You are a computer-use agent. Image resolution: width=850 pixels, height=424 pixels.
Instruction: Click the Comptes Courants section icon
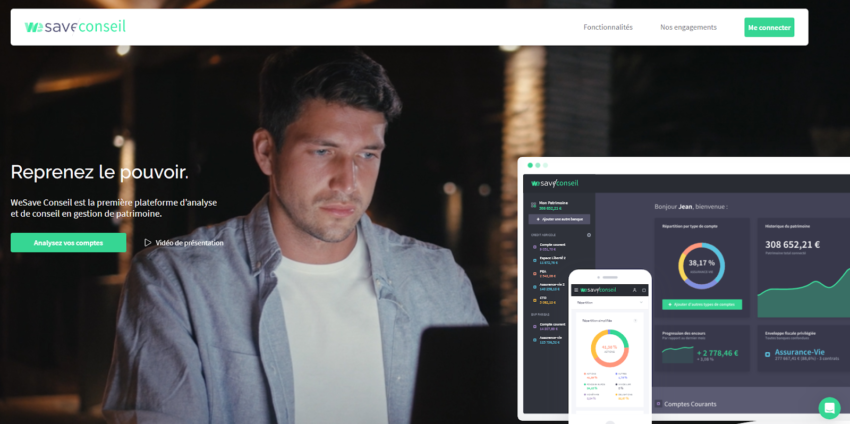click(x=658, y=404)
